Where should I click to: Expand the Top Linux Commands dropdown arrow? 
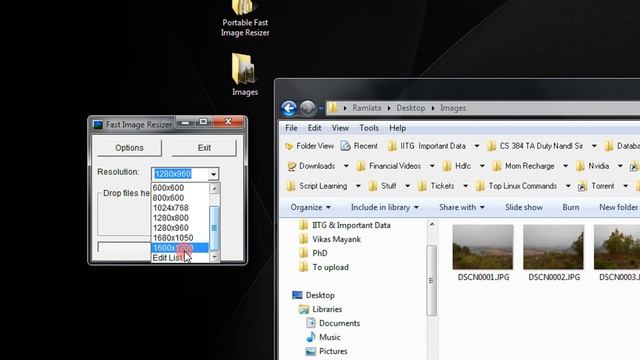coord(568,187)
